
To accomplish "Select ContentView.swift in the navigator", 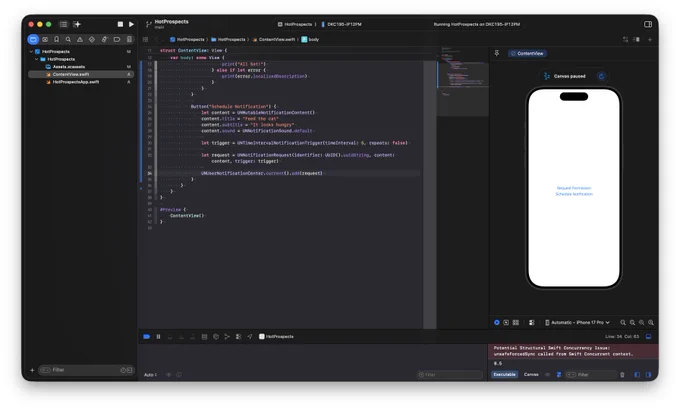I will pos(81,74).
